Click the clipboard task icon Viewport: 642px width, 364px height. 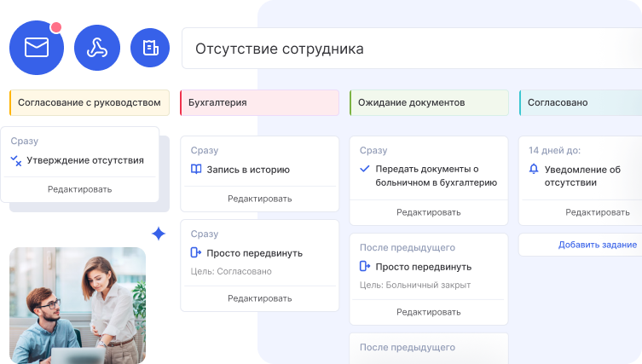coord(150,48)
